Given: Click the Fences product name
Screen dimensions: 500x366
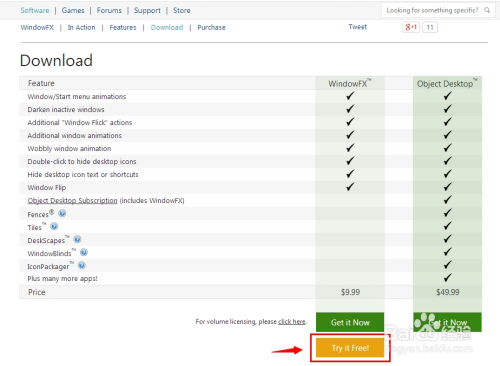Looking at the screenshot, I should pyautogui.click(x=38, y=214).
